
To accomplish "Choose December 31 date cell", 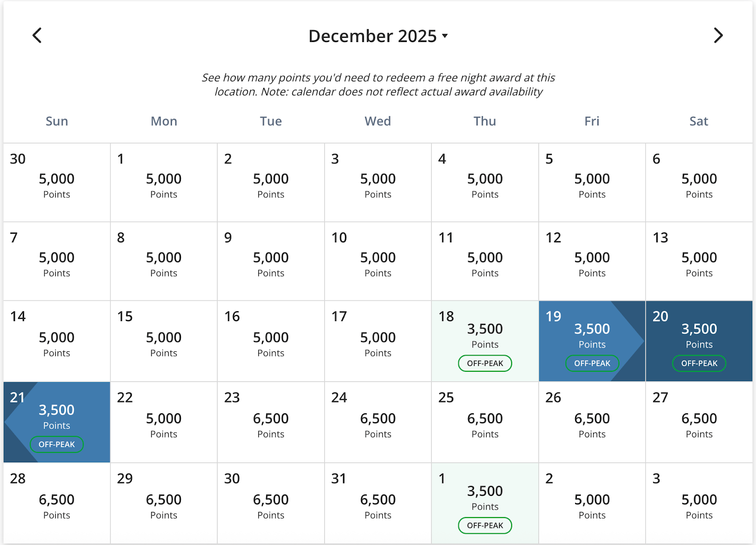I will pyautogui.click(x=378, y=503).
